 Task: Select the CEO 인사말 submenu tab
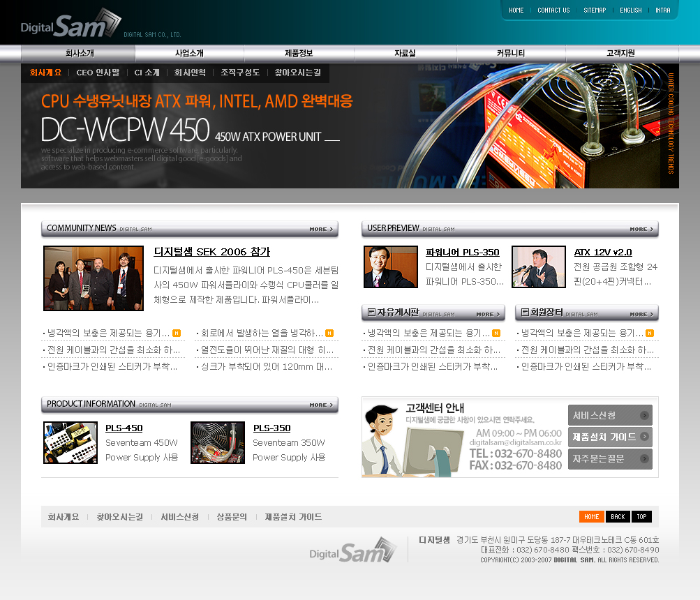(x=98, y=73)
